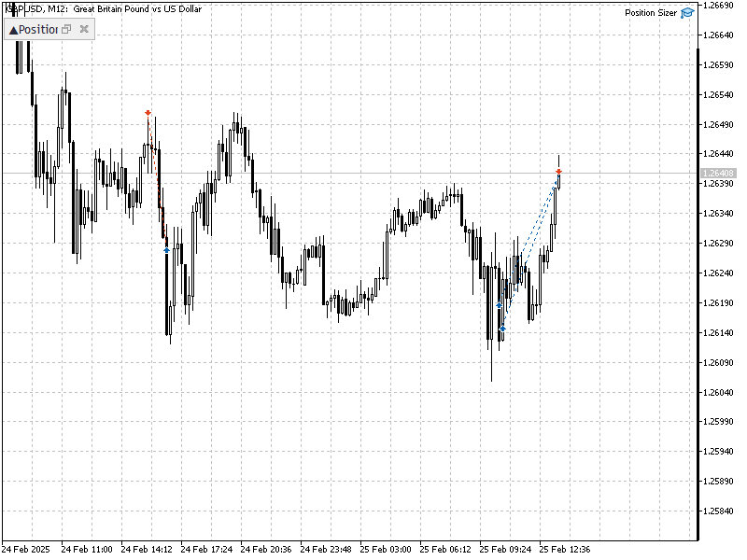Click the 1.26140 price axis label
The height and width of the screenshot is (560, 747).
pyautogui.click(x=718, y=333)
